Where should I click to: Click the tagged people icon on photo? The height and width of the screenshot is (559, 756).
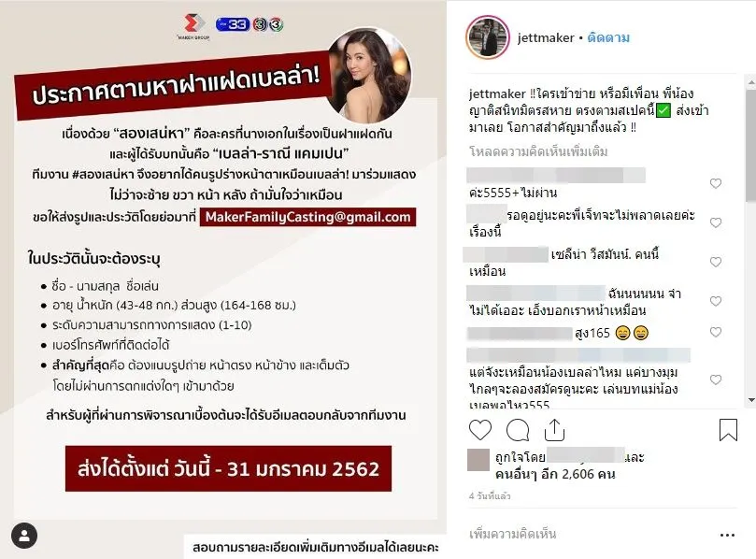[x=24, y=536]
